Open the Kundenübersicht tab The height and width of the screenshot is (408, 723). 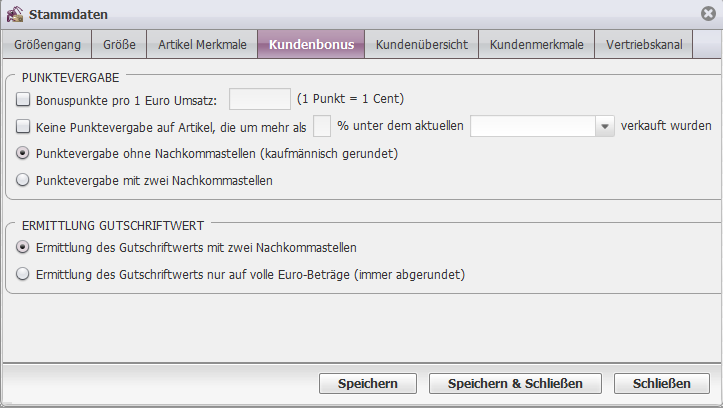(x=421, y=44)
